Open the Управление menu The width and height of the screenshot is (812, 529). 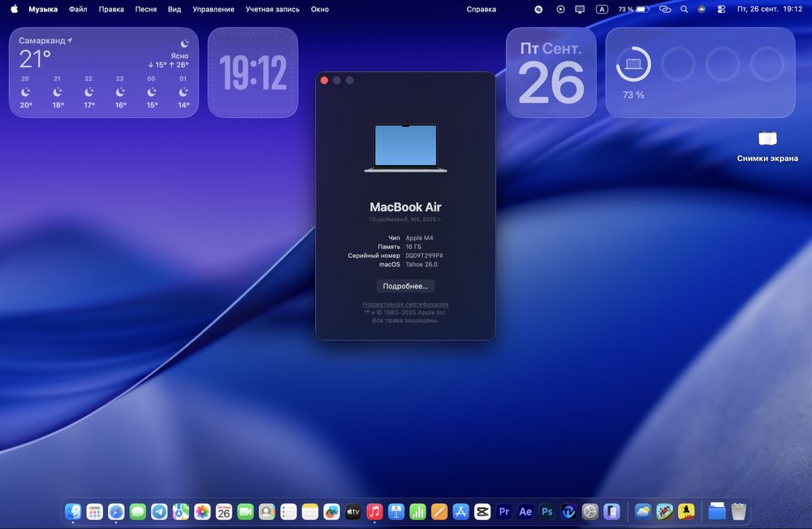214,9
